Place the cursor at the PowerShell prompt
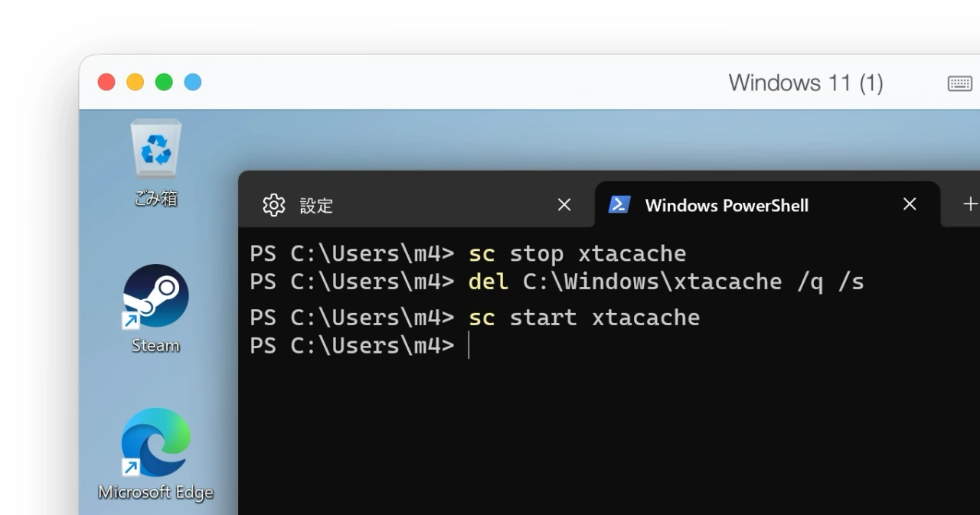Image resolution: width=980 pixels, height=515 pixels. point(469,346)
